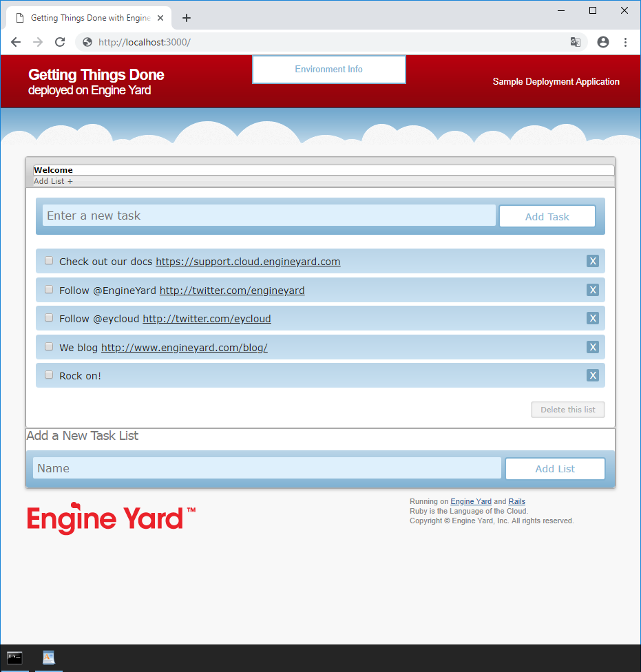Click the 'Delete this list' button
641x672 pixels.
click(567, 410)
